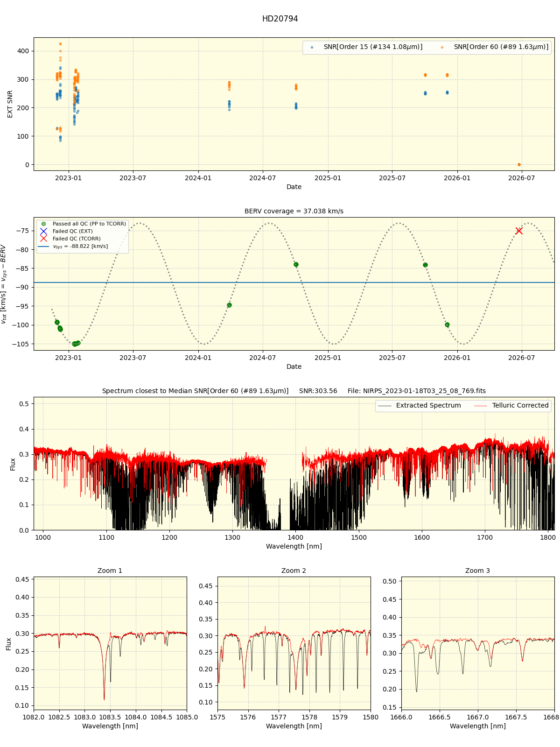Click the orange SNR cluster near 2024-04
The height and width of the screenshot is (747, 560).
[x=229, y=86]
